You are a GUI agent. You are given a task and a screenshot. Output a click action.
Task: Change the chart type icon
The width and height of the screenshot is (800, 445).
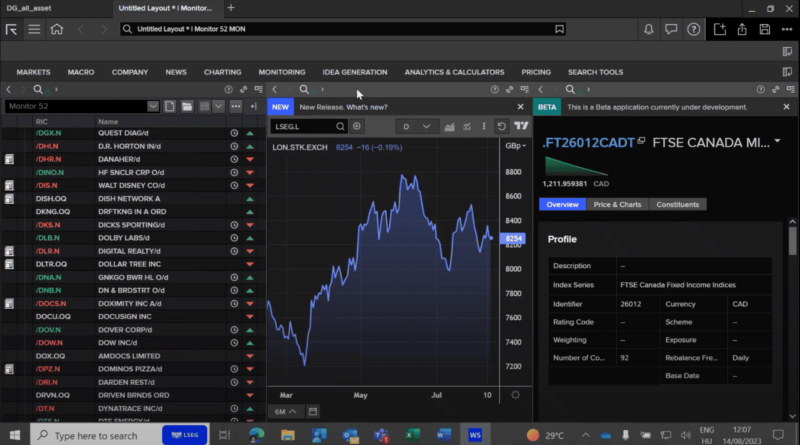tap(449, 127)
